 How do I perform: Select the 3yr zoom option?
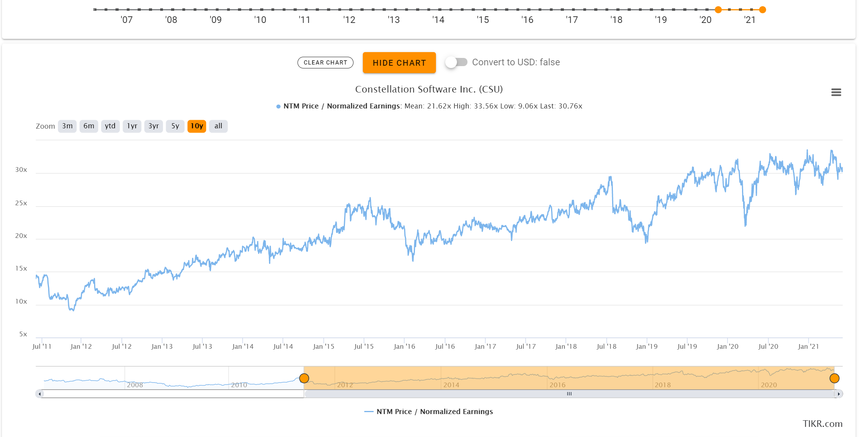click(154, 126)
